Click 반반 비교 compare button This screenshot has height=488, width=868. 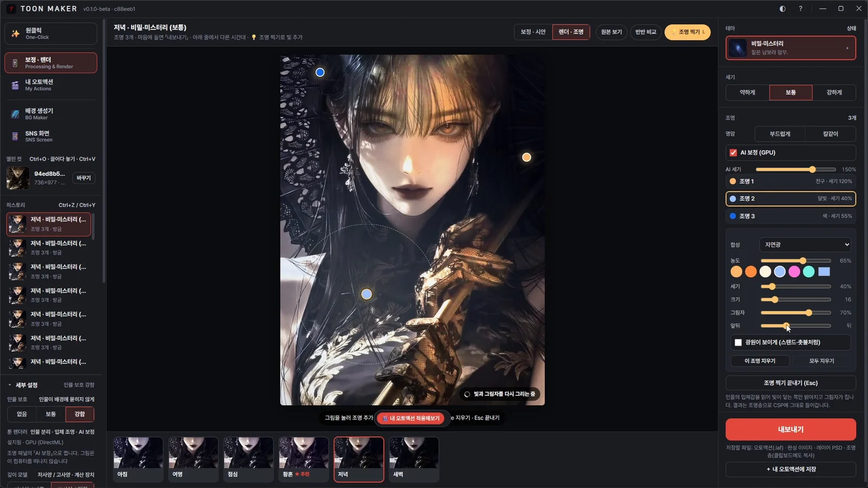(646, 32)
